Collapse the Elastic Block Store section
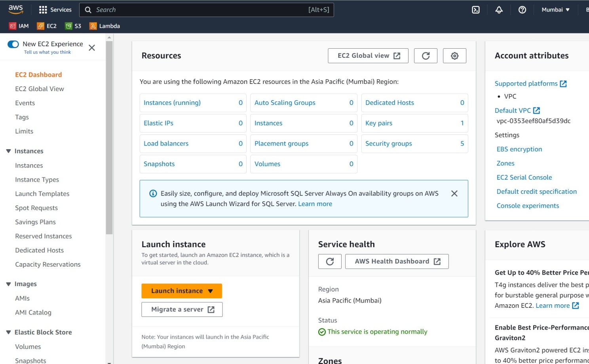 click(x=9, y=332)
